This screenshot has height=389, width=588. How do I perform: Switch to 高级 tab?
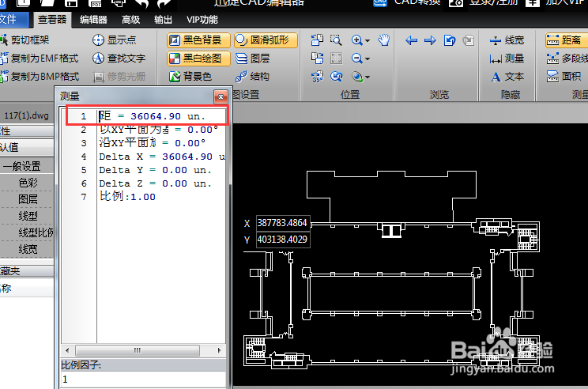point(131,20)
